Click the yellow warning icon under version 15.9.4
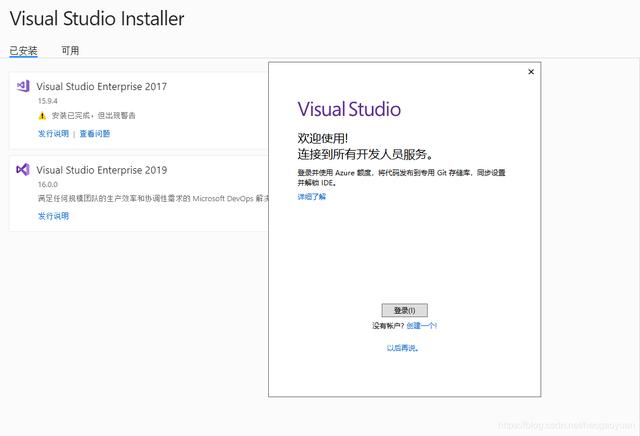The height and width of the screenshot is (436, 640). pos(42,116)
